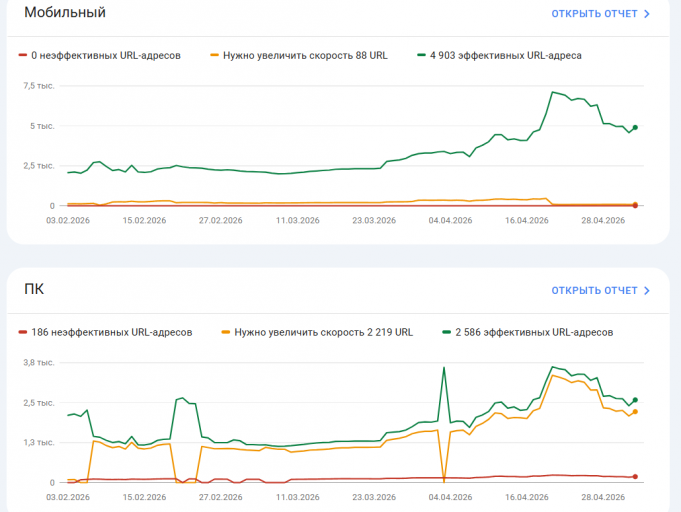Click date 15.02.2026 under Мобильный chart
Screen dimensions: 681x512
click(x=144, y=221)
